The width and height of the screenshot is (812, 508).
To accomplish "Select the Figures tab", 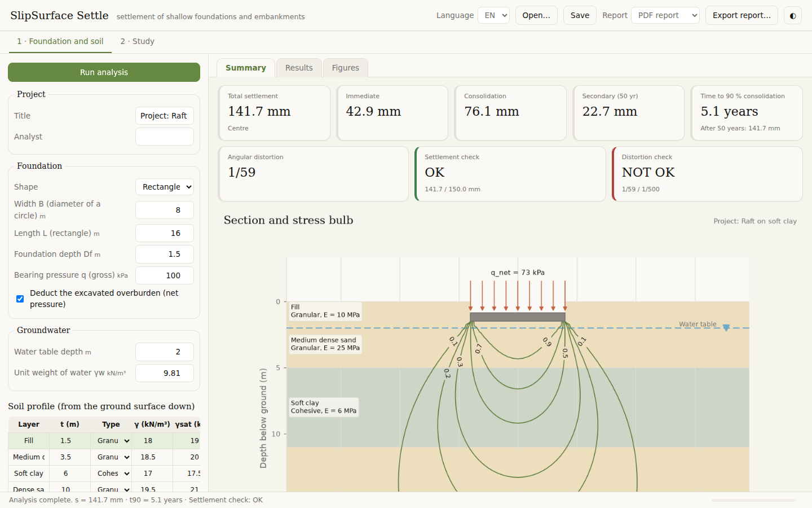I will [346, 68].
